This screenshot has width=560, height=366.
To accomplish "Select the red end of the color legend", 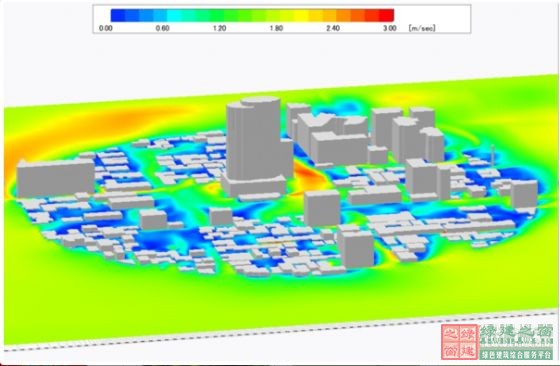I will [x=386, y=15].
